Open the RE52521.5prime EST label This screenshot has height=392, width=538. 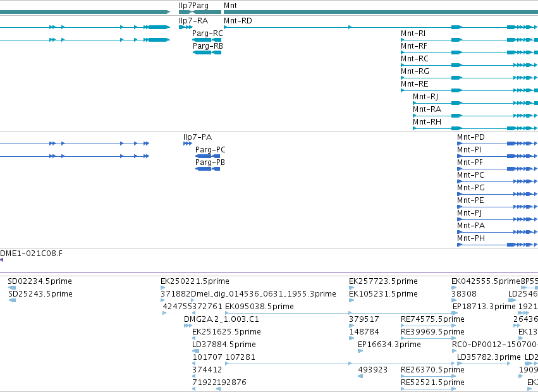pyautogui.click(x=432, y=382)
